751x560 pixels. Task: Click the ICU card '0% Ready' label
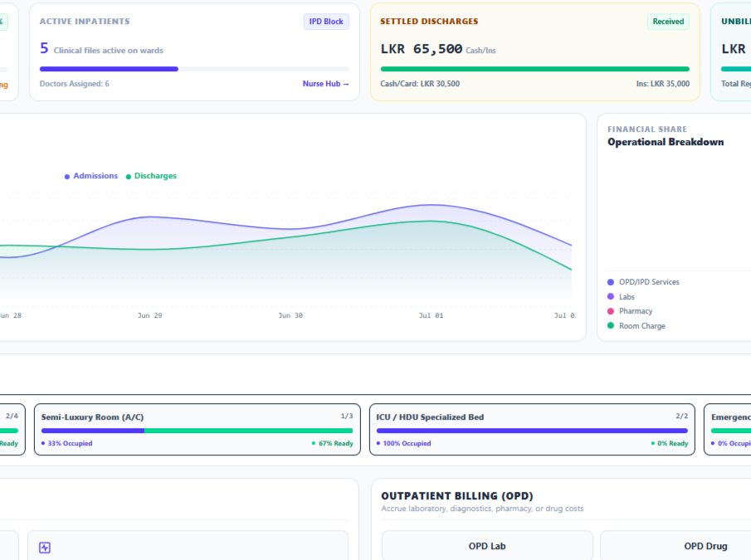click(x=670, y=443)
